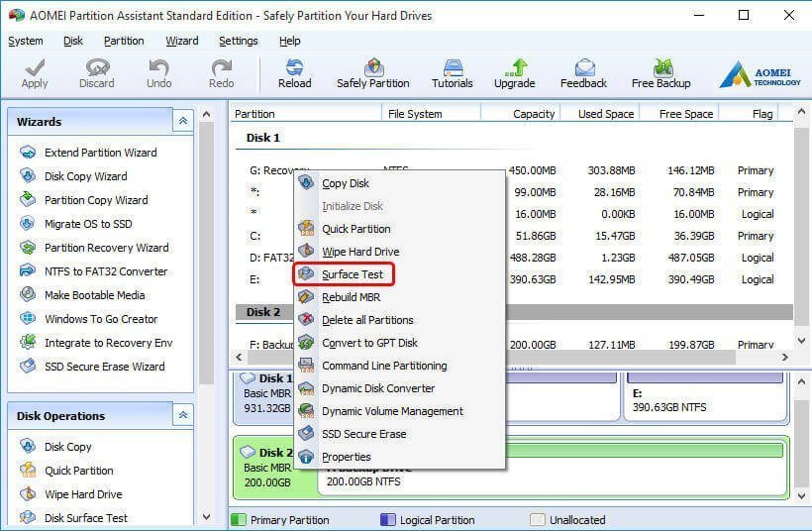Select Convert to GPT Disk
This screenshot has width=812, height=531.
tap(399, 343)
